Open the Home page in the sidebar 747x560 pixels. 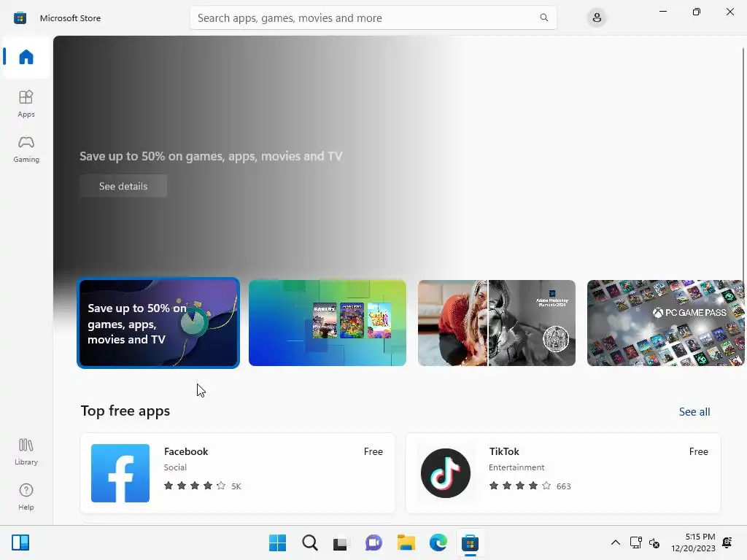click(x=26, y=57)
